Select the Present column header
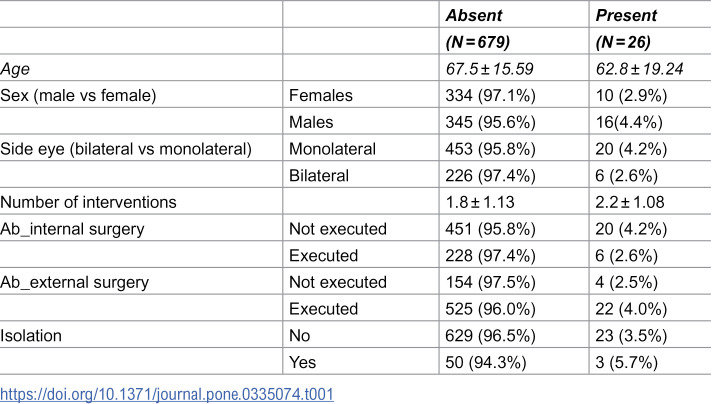 [626, 15]
